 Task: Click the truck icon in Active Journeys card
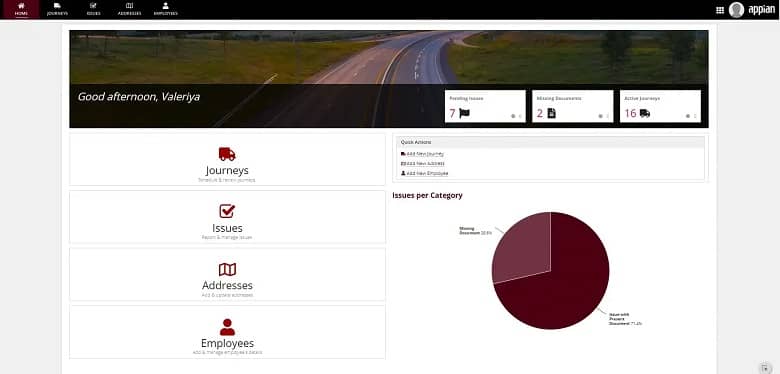(x=645, y=113)
